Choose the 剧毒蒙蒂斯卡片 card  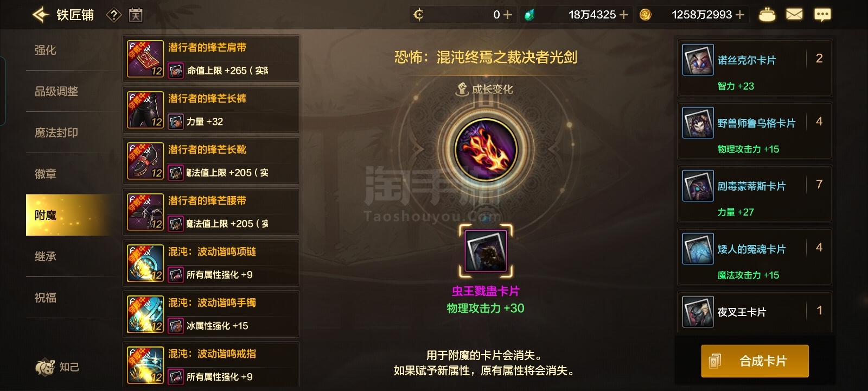(x=755, y=194)
